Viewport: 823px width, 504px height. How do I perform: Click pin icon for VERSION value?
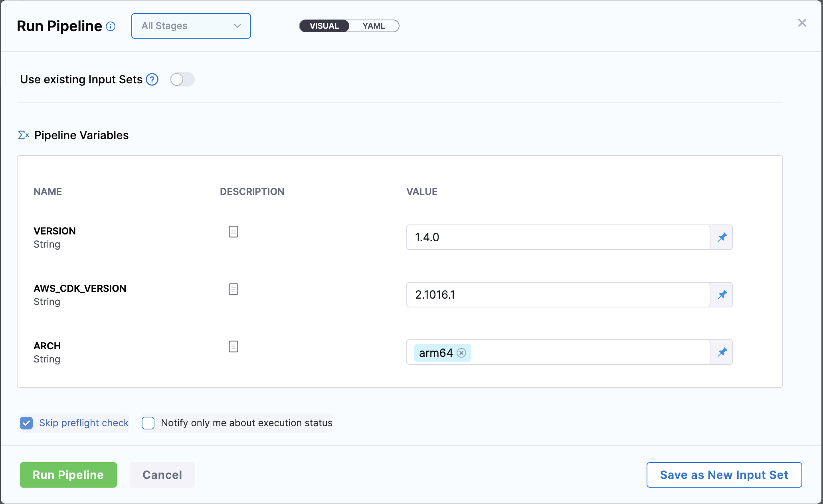pos(722,237)
